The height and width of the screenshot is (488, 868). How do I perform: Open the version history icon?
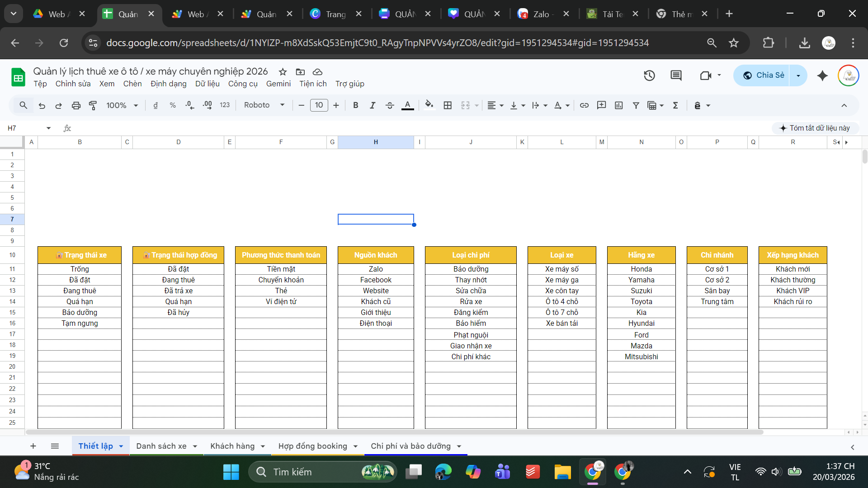(649, 75)
